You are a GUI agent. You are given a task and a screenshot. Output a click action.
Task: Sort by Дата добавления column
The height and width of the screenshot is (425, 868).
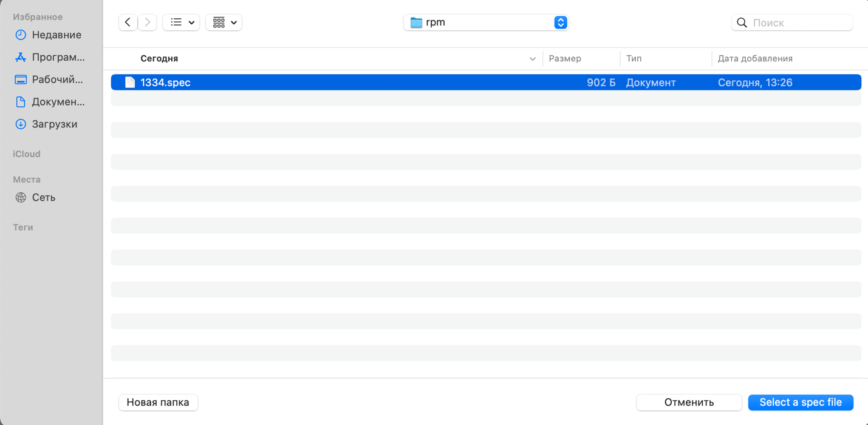coord(755,59)
